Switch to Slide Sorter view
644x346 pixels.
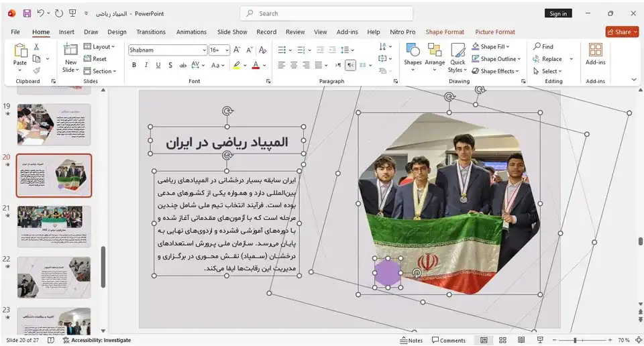502,340
